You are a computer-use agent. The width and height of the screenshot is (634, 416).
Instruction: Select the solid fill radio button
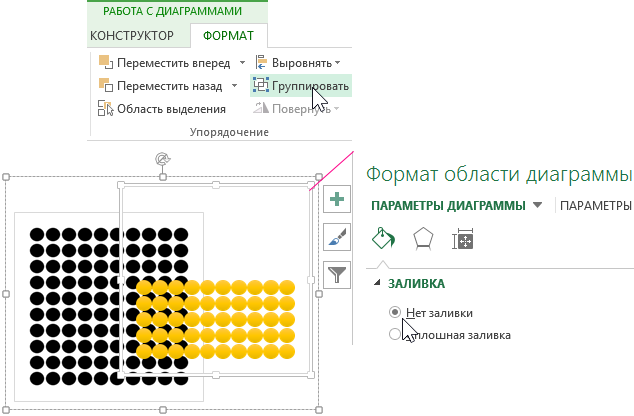(395, 334)
